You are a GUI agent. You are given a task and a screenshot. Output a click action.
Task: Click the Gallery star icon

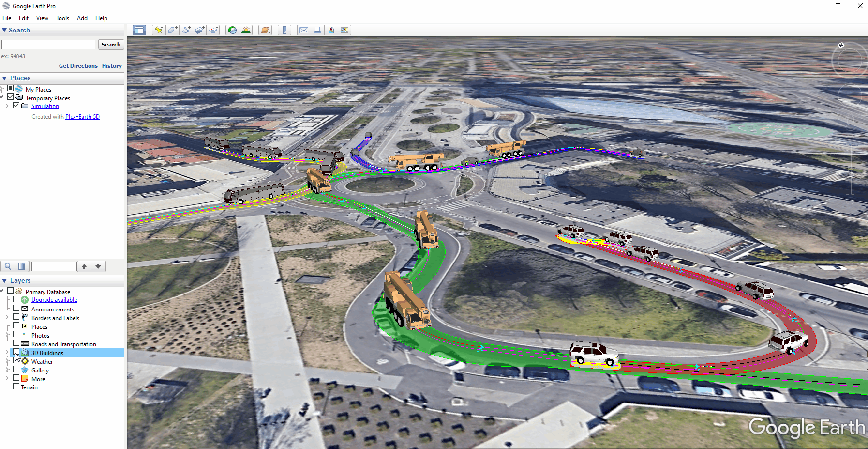25,370
